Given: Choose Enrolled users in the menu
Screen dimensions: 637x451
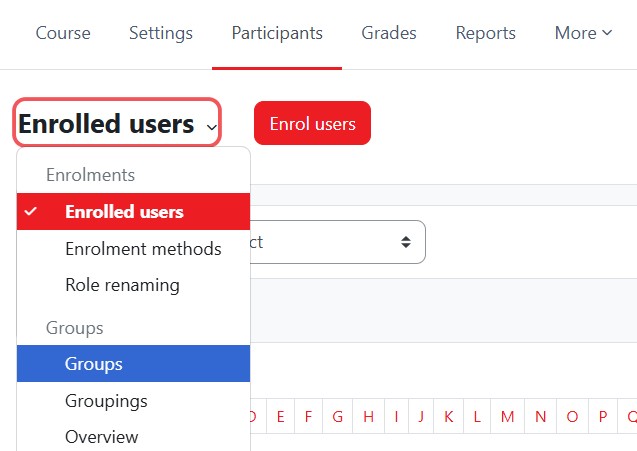Looking at the screenshot, I should pyautogui.click(x=124, y=212).
